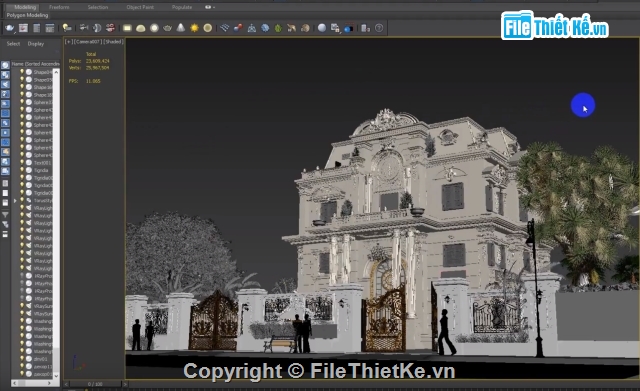Viewport: 640px width, 391px height.
Task: Click Scene Explorer scroll down arrow
Action: click(56, 375)
